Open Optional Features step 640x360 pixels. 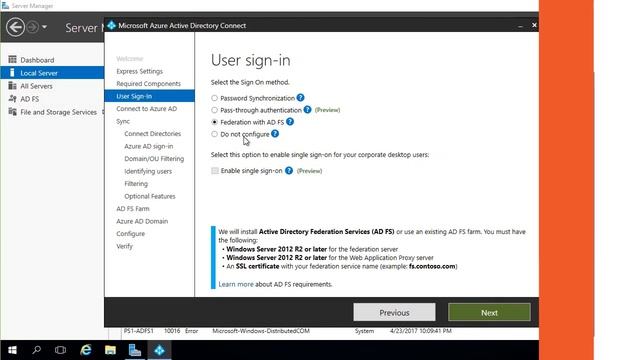tap(150, 196)
